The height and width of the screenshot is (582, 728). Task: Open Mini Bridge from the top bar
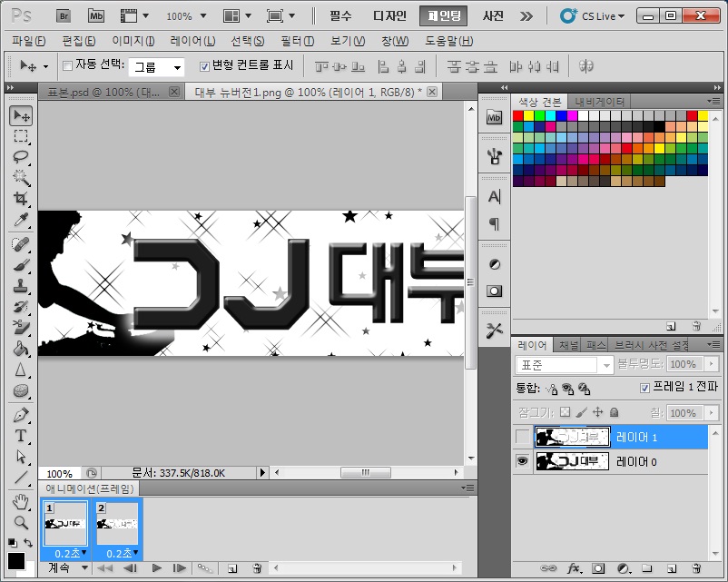click(96, 16)
